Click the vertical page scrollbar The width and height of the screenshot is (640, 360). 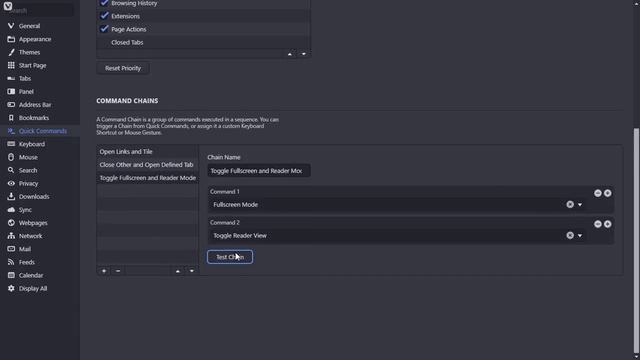pyautogui.click(x=636, y=241)
